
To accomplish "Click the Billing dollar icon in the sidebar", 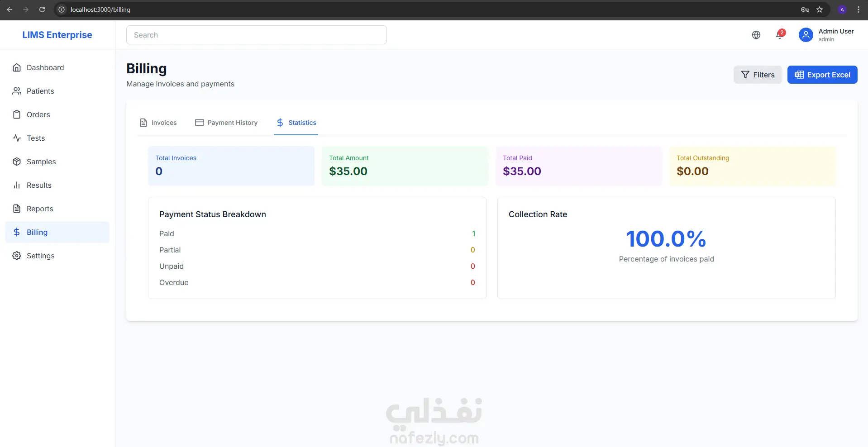I will pyautogui.click(x=17, y=232).
